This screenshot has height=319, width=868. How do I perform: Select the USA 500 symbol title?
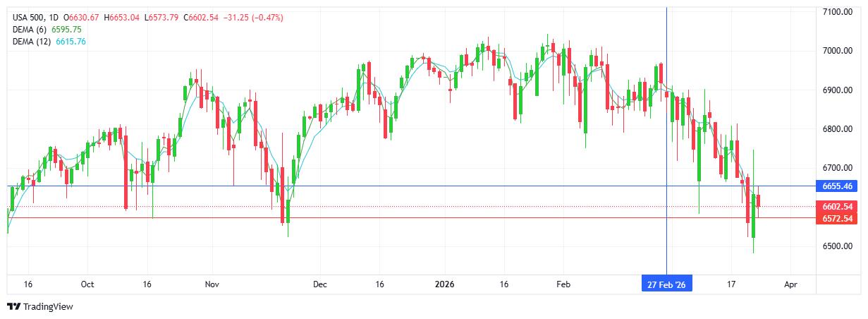[28, 17]
